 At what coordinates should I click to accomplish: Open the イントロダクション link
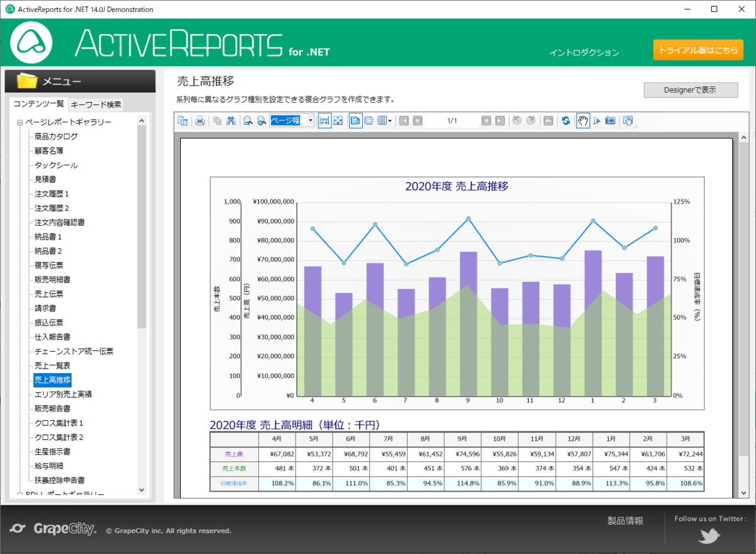pyautogui.click(x=584, y=53)
